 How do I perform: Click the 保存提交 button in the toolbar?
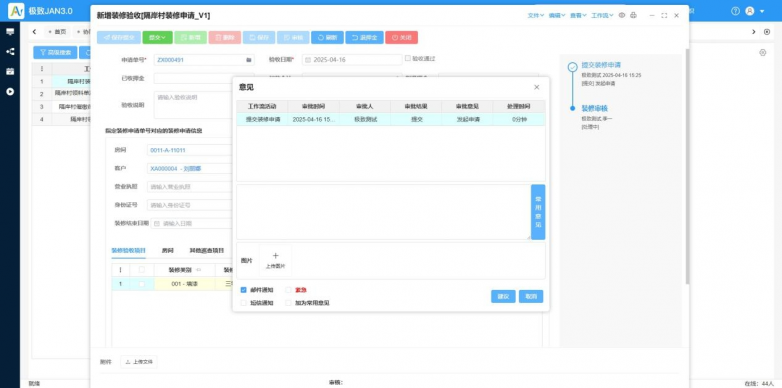point(119,37)
